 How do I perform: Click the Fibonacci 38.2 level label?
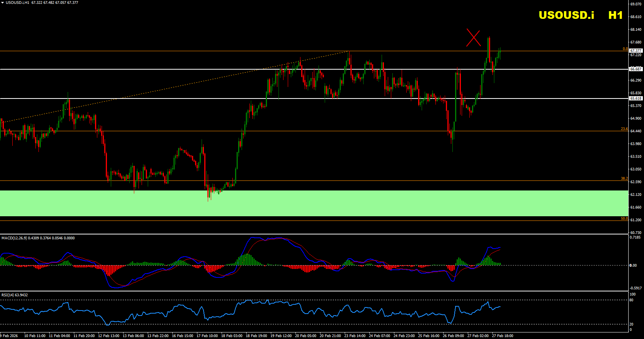[x=624, y=179]
